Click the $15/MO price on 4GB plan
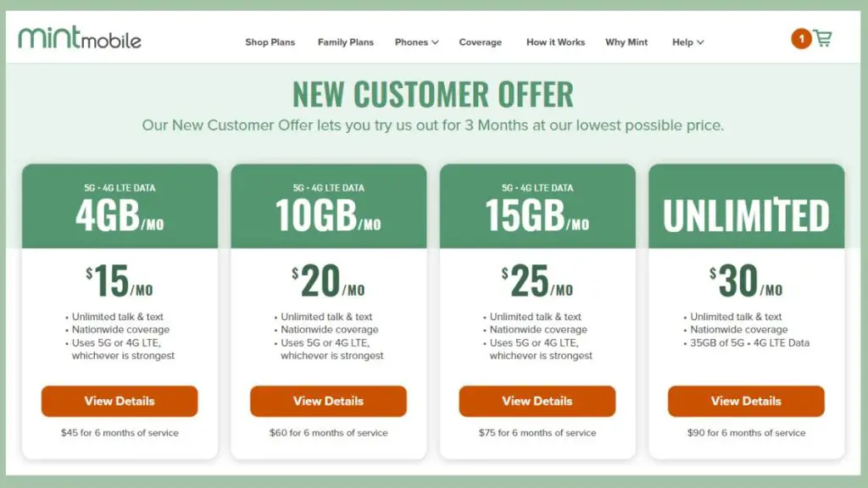This screenshot has height=488, width=868. tap(120, 280)
